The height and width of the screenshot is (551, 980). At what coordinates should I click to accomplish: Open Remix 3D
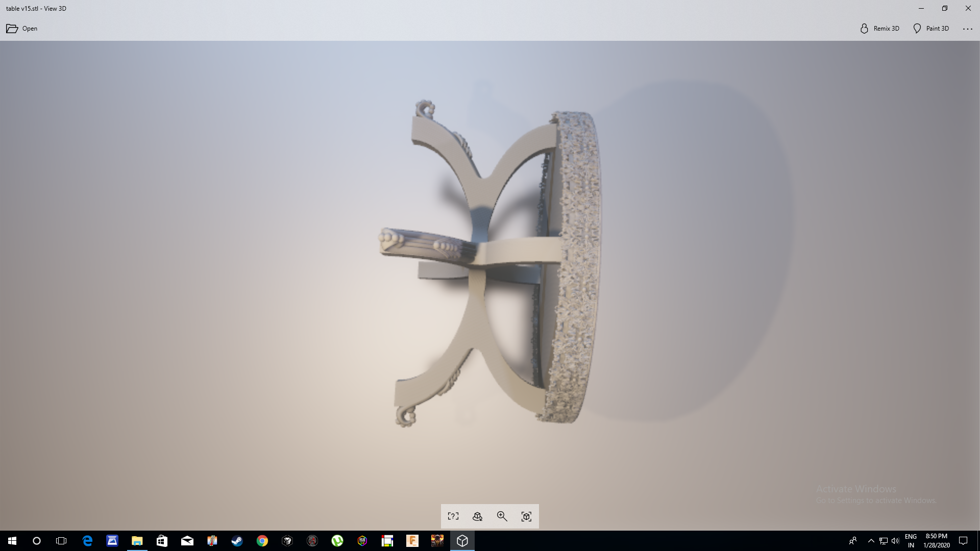tap(879, 29)
